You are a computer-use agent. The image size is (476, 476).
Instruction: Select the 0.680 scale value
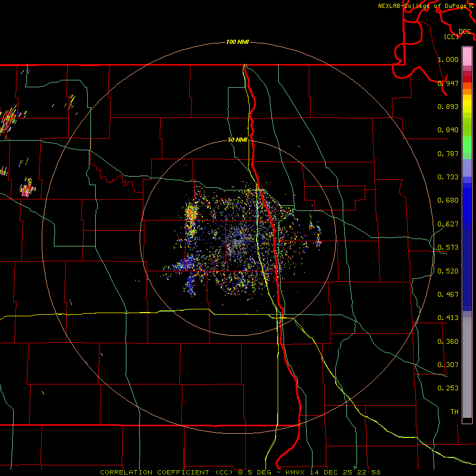coord(448,200)
